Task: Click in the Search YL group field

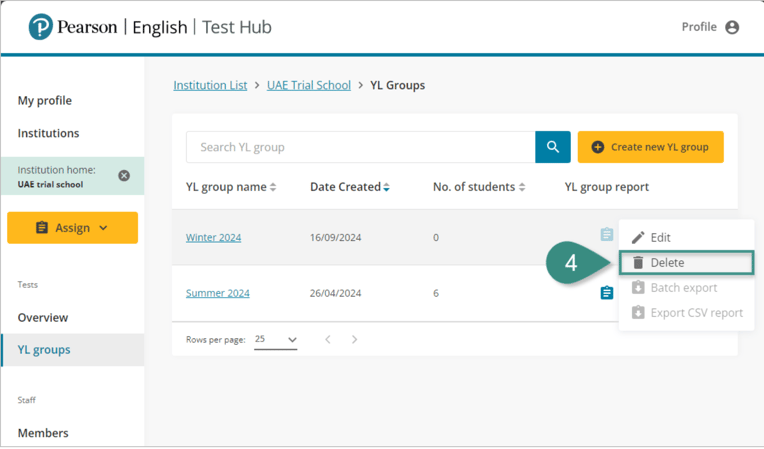Action: click(x=360, y=147)
